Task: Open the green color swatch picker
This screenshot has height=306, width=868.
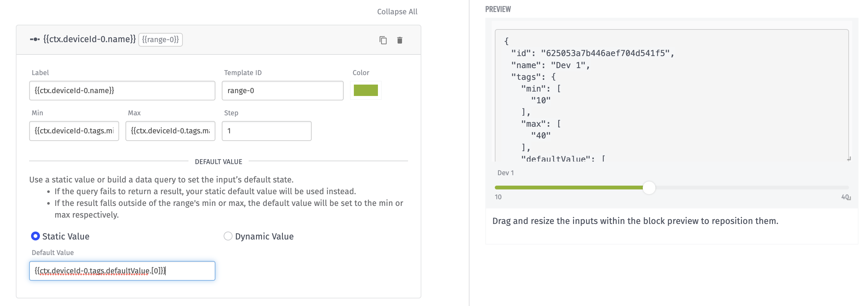Action: point(366,90)
